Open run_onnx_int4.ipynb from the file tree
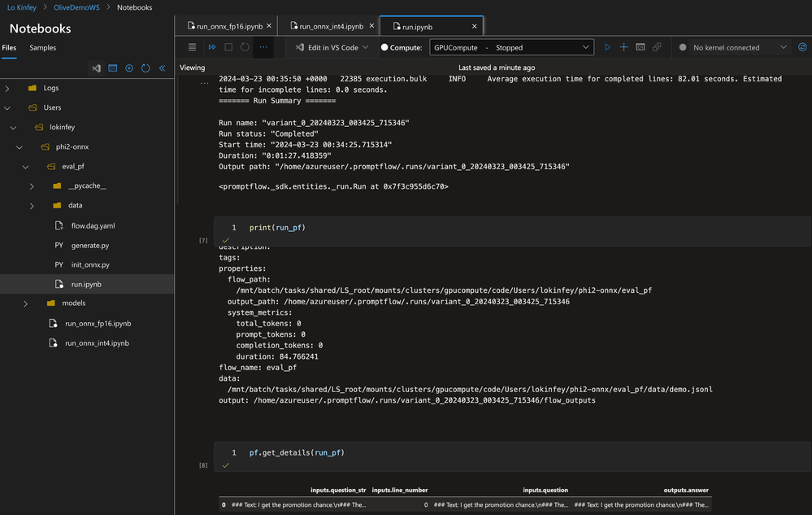 [97, 343]
